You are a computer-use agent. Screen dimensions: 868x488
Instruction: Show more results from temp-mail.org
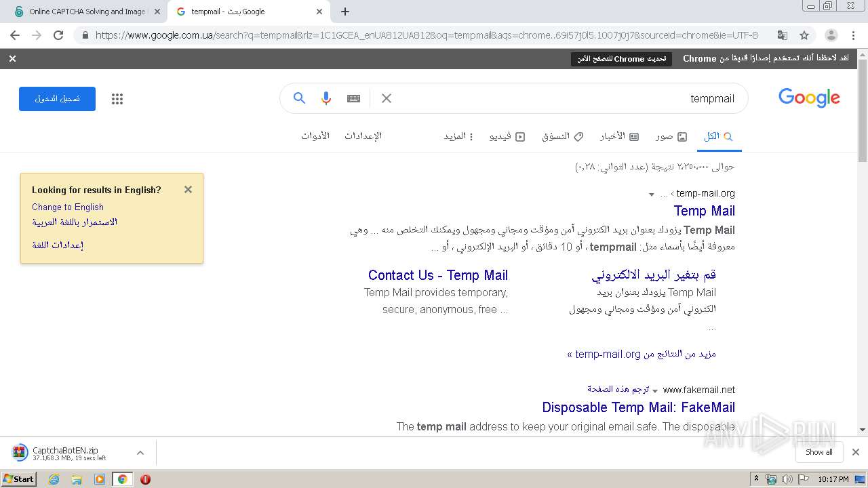click(x=642, y=354)
